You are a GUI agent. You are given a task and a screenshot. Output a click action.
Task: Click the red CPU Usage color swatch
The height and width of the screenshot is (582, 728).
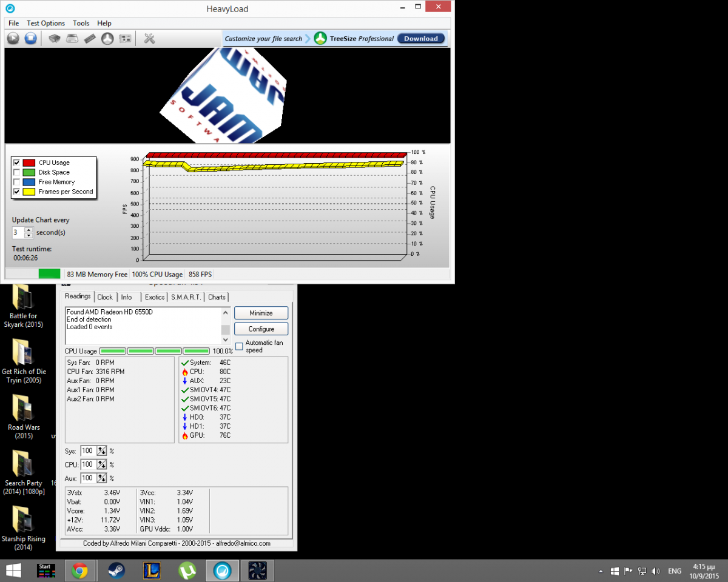tap(29, 162)
